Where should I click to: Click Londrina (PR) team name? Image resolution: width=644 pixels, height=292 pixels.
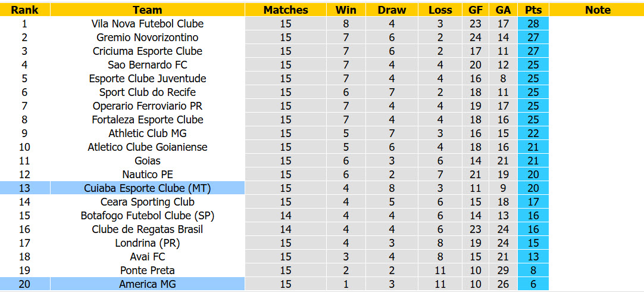tap(148, 243)
